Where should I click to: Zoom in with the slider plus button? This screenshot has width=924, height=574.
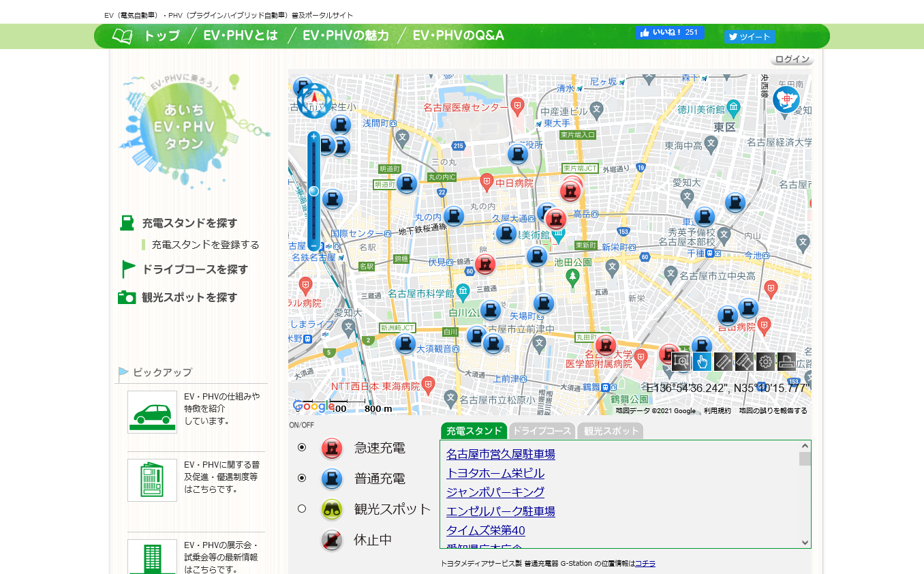coord(313,137)
